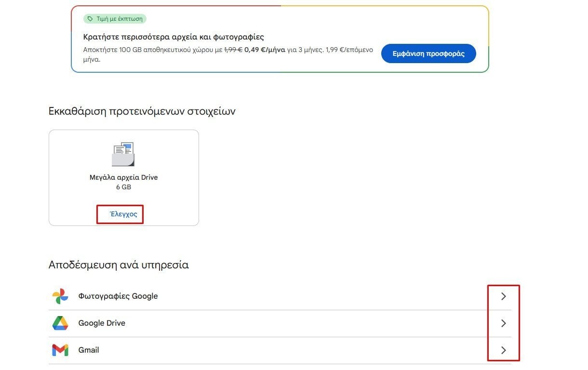
Task: Click the 6 GB size text
Action: coord(123,187)
